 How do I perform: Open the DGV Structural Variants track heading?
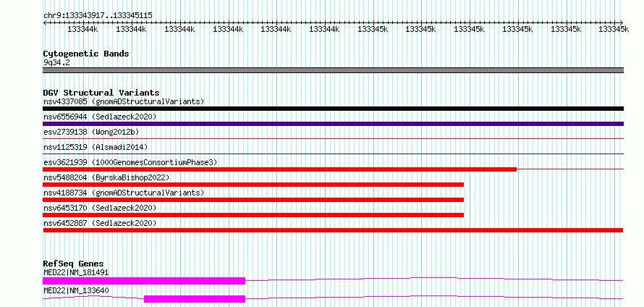click(101, 93)
